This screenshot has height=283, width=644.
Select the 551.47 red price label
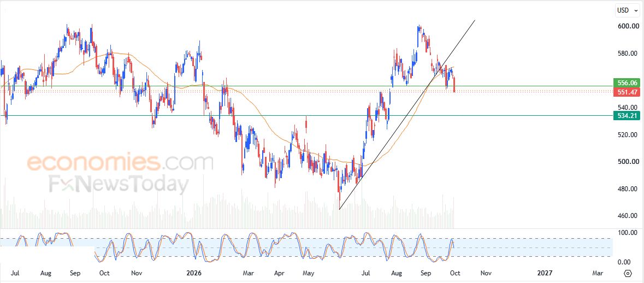626,92
